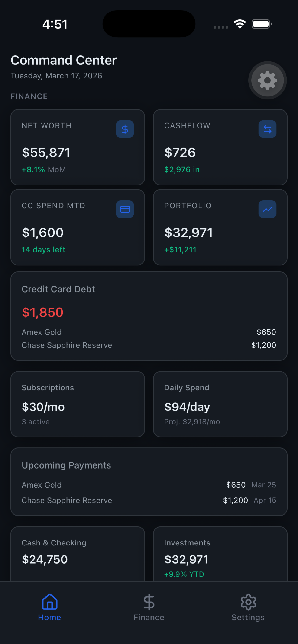298x644 pixels.
Task: Open the Credit Card Debt card
Action: (x=149, y=316)
